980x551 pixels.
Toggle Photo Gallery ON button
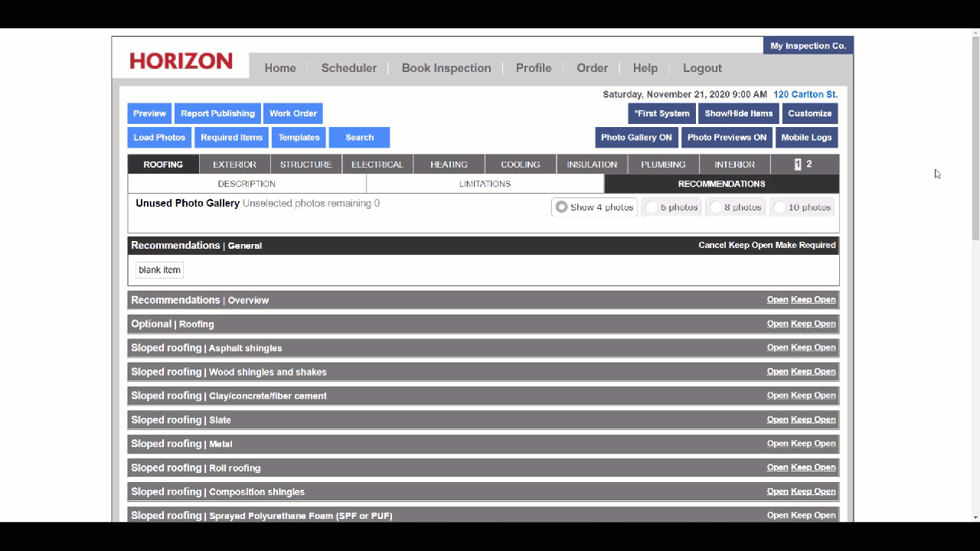coord(636,138)
